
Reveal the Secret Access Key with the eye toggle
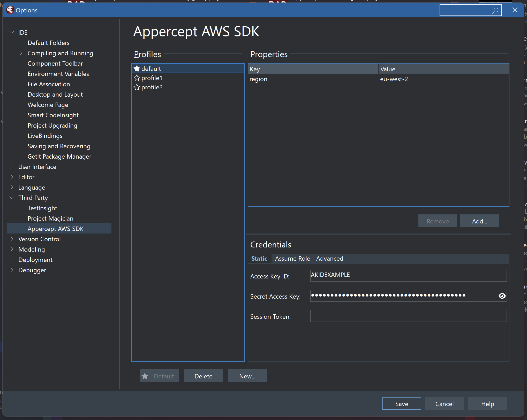click(x=502, y=296)
